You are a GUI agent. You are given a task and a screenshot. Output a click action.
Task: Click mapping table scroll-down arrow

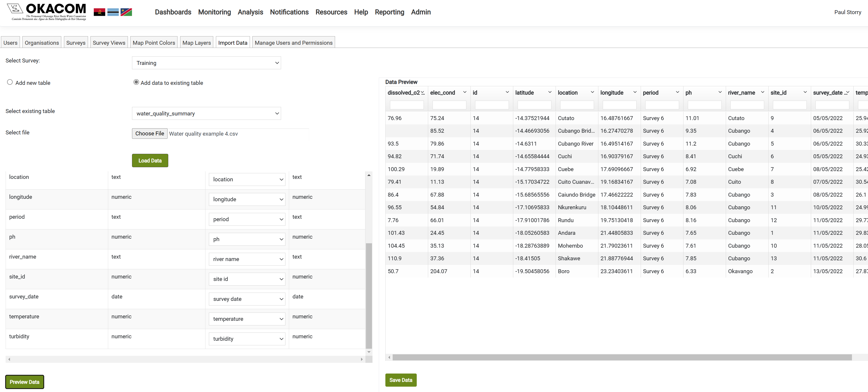pos(369,352)
